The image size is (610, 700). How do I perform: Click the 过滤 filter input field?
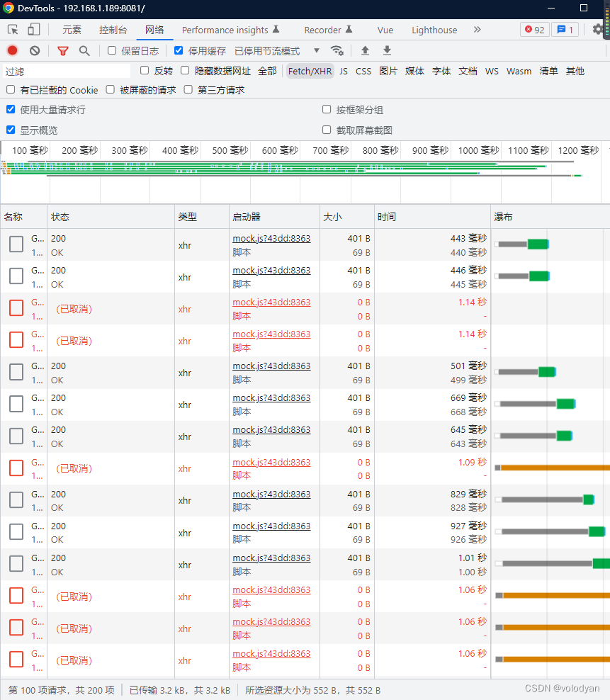[x=67, y=71]
